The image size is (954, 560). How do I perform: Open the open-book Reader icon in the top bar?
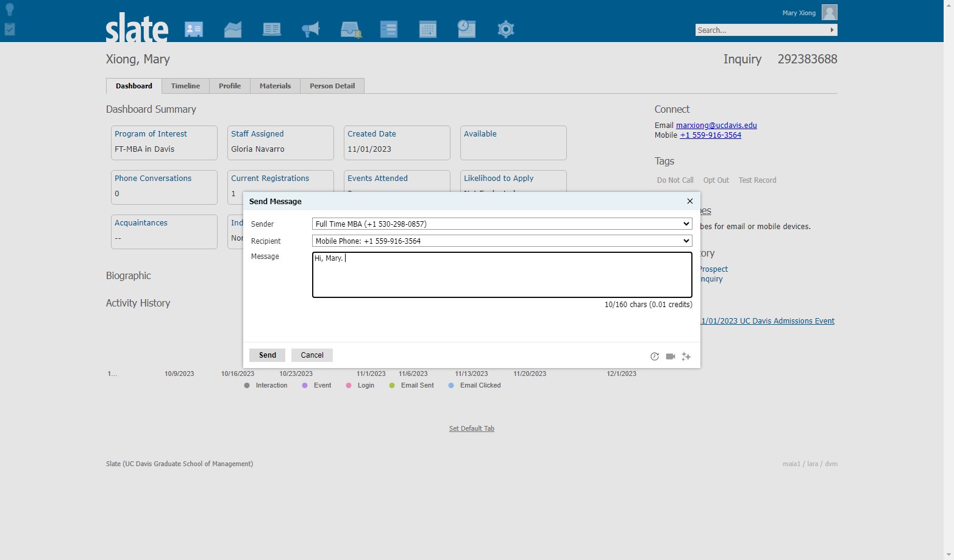click(x=272, y=29)
